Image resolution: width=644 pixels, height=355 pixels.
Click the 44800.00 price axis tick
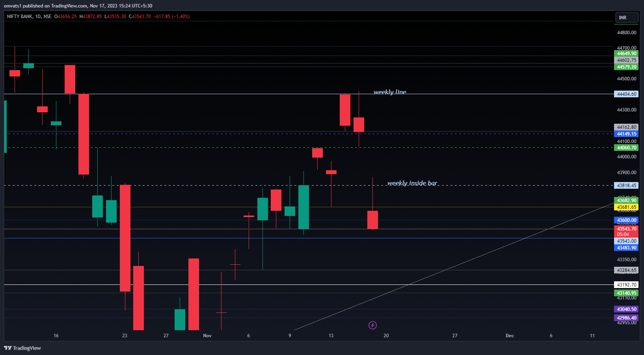point(627,33)
